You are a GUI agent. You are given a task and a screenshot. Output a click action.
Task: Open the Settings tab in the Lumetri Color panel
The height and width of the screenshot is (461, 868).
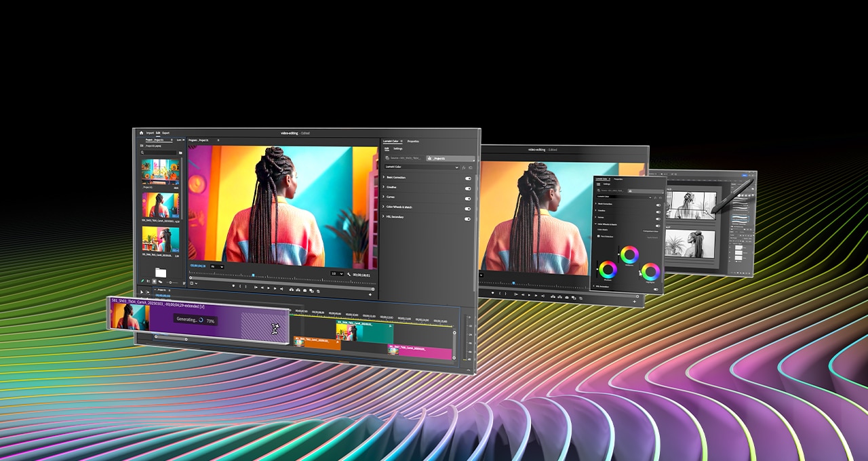coord(399,148)
